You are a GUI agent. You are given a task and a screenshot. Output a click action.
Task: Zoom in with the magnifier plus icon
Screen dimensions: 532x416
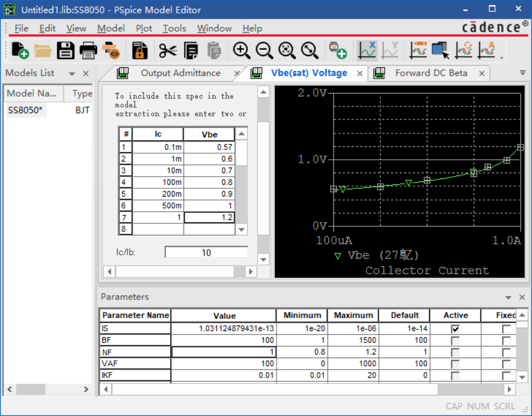point(241,51)
